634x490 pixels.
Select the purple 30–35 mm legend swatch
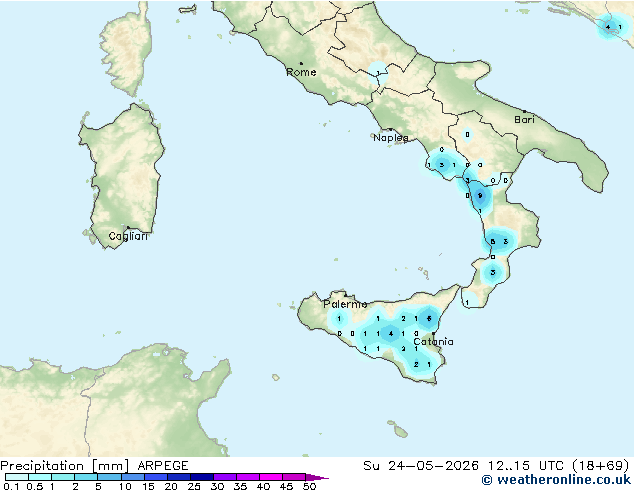(x=225, y=477)
